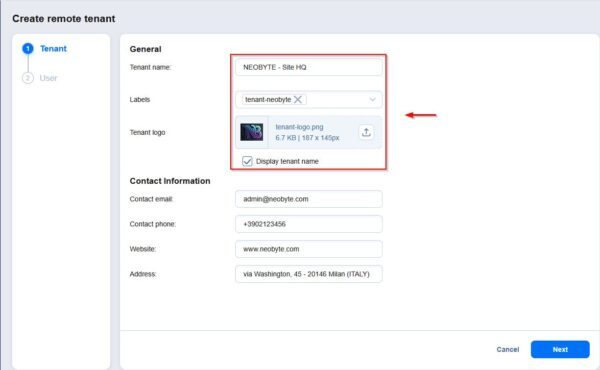Image resolution: width=600 pixels, height=370 pixels.
Task: Focus the Contact email field
Action: click(x=308, y=199)
